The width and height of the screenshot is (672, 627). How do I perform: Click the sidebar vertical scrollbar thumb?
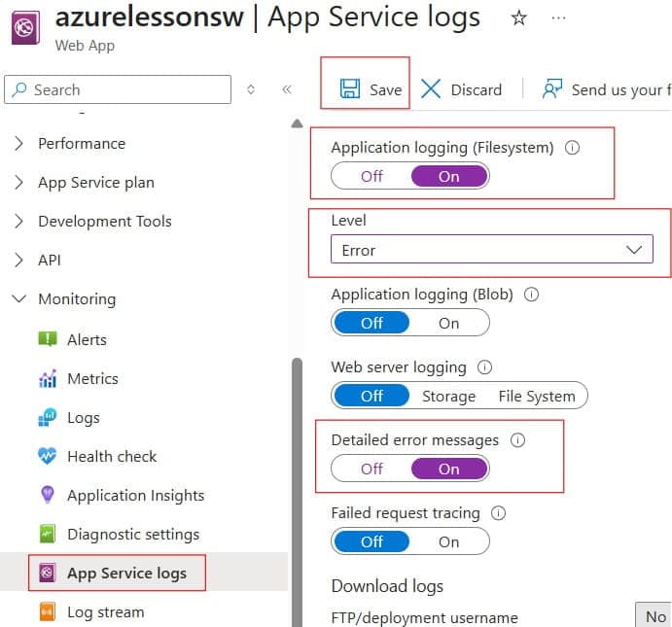click(x=297, y=492)
